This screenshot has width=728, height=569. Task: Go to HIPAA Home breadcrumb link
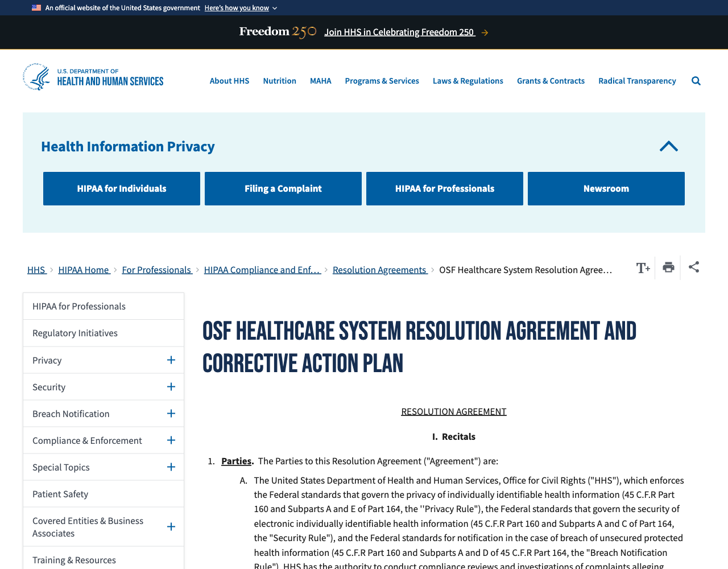coord(84,270)
